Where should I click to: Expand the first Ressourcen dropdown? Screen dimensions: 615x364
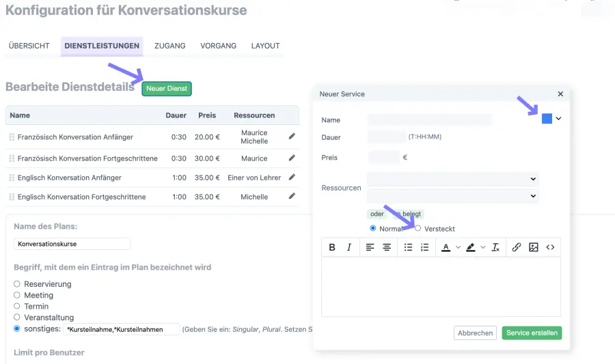(x=453, y=179)
